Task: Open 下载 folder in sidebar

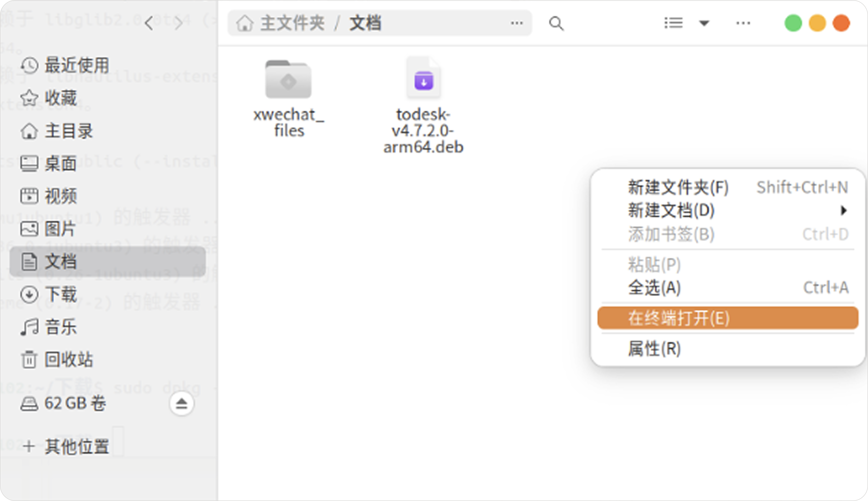Action: click(x=108, y=294)
